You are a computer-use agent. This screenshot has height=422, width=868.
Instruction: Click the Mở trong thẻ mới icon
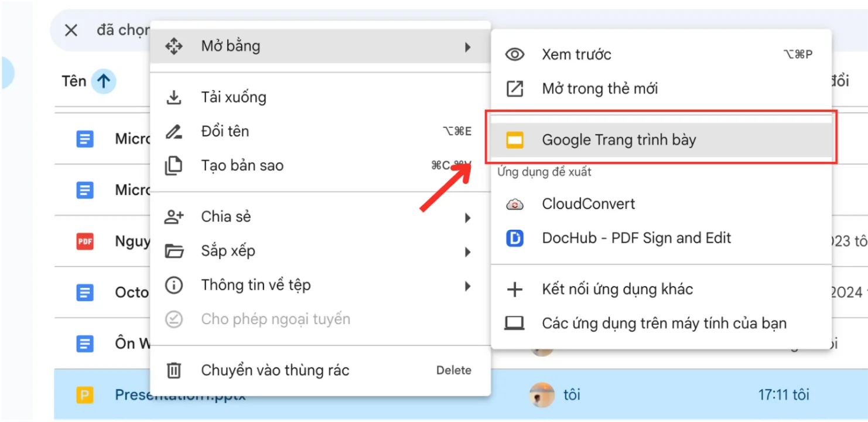point(515,89)
